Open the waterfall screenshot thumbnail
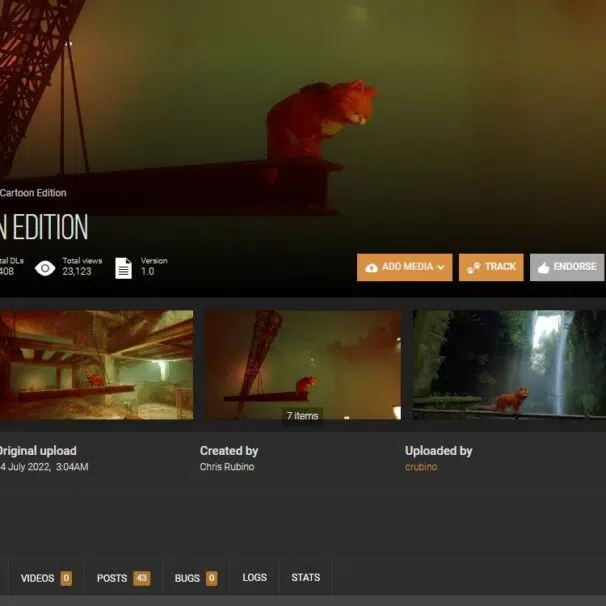Image resolution: width=606 pixels, height=606 pixels. pyautogui.click(x=509, y=364)
